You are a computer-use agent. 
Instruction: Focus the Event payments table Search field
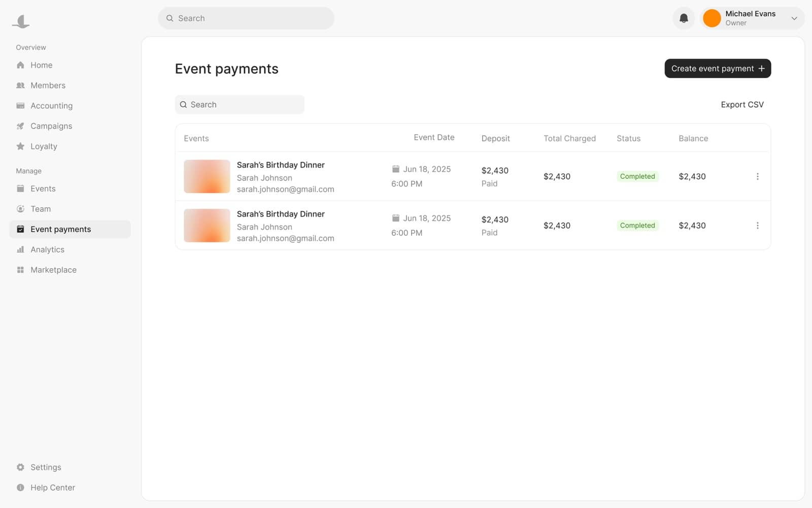point(240,105)
